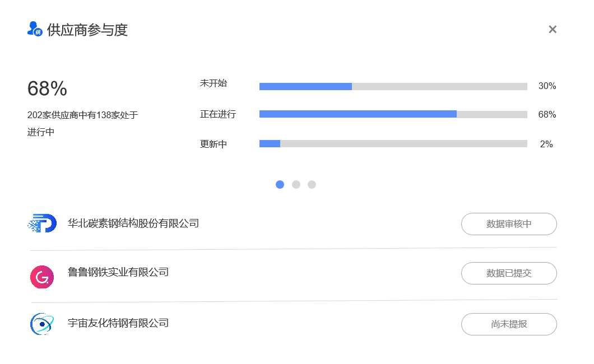Click the 华北碳素钢结构 company logo
This screenshot has height=364, width=594.
pyautogui.click(x=42, y=223)
